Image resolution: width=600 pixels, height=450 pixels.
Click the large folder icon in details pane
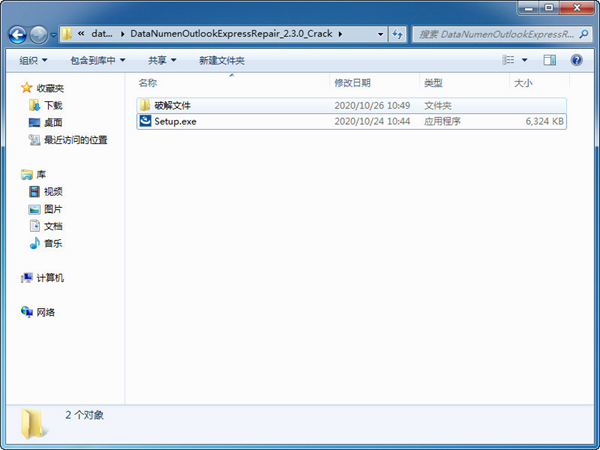coord(33,423)
